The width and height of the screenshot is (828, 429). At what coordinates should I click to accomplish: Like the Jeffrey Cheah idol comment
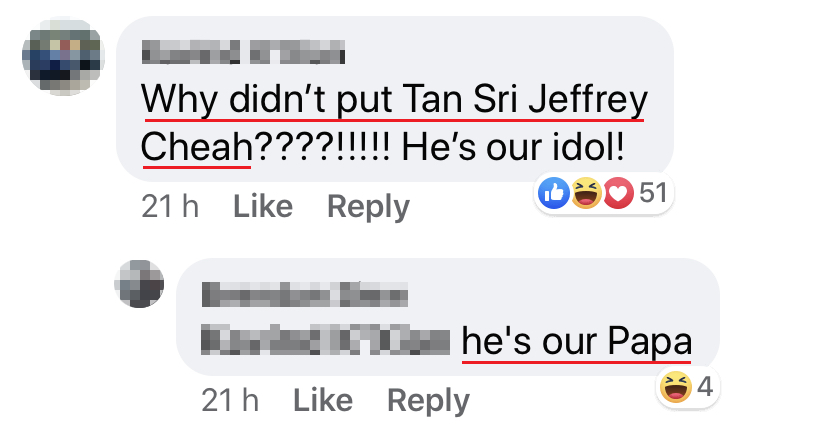click(263, 206)
